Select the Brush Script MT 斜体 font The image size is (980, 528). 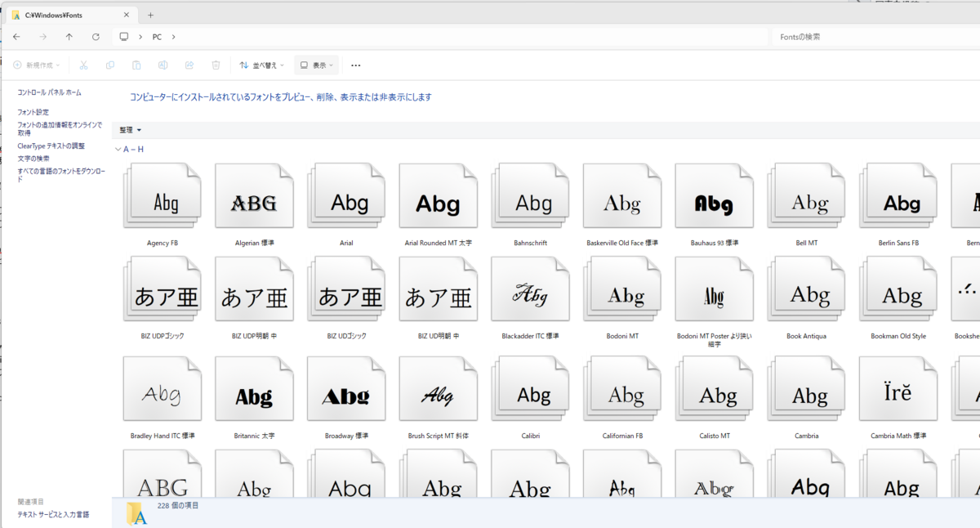coord(439,390)
